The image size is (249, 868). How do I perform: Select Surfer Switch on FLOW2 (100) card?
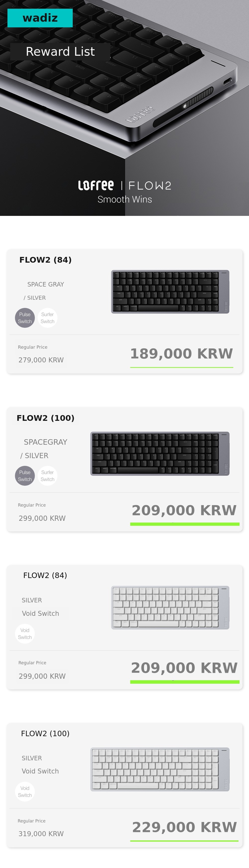tap(48, 476)
